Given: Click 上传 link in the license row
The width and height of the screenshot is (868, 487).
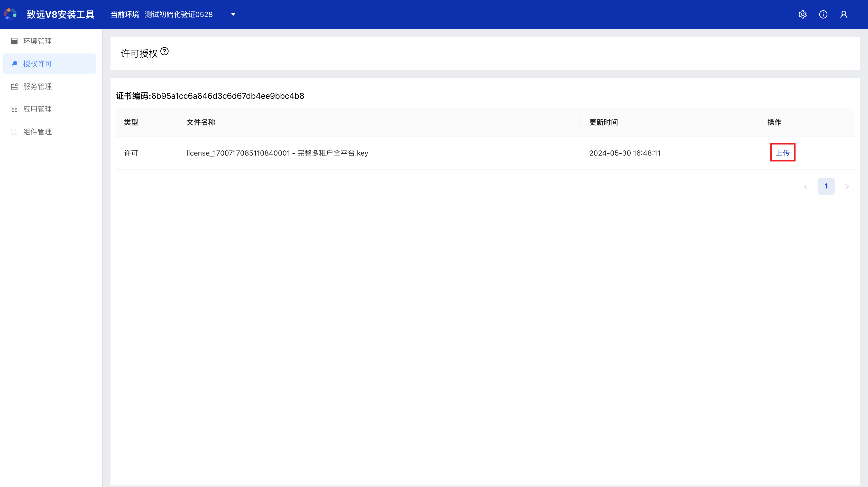Looking at the screenshot, I should (x=783, y=153).
